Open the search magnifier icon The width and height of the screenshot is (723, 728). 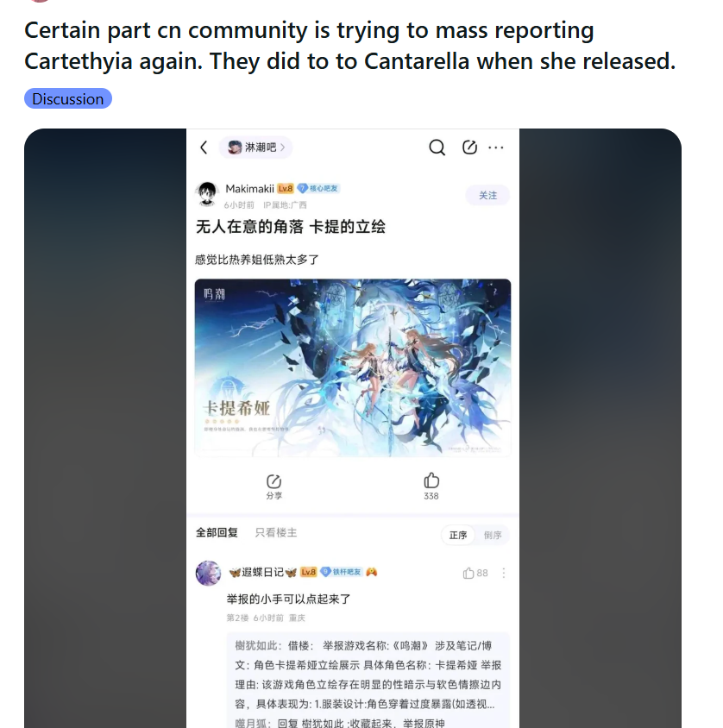click(x=437, y=147)
